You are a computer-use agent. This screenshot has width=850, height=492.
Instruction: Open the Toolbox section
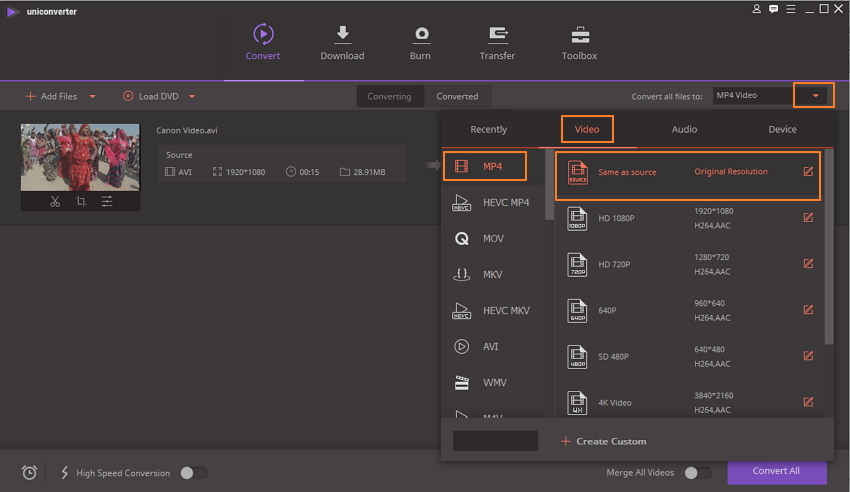579,42
